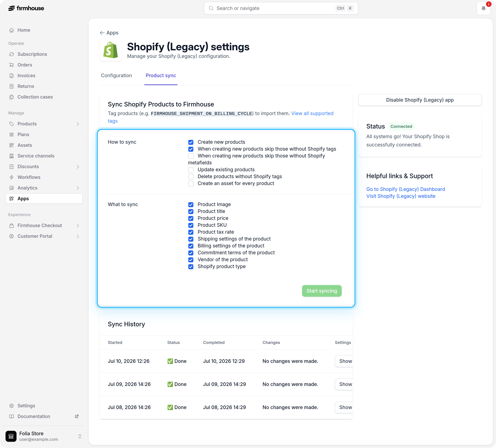Click the Shopify bag logo
This screenshot has width=496, height=448.
tap(110, 50)
